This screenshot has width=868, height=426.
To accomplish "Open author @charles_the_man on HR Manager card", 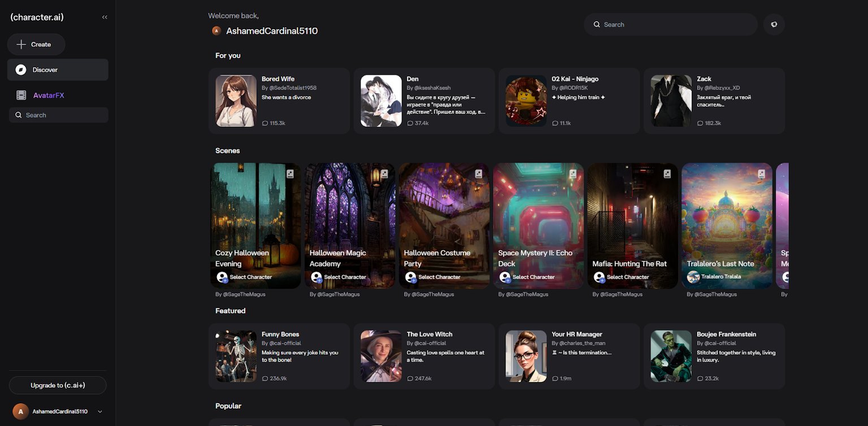I will (581, 344).
